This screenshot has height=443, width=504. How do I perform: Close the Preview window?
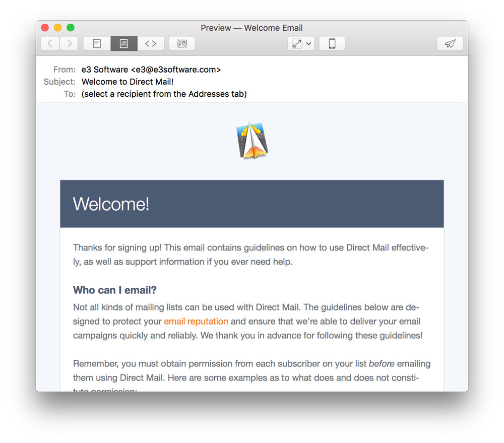[45, 28]
